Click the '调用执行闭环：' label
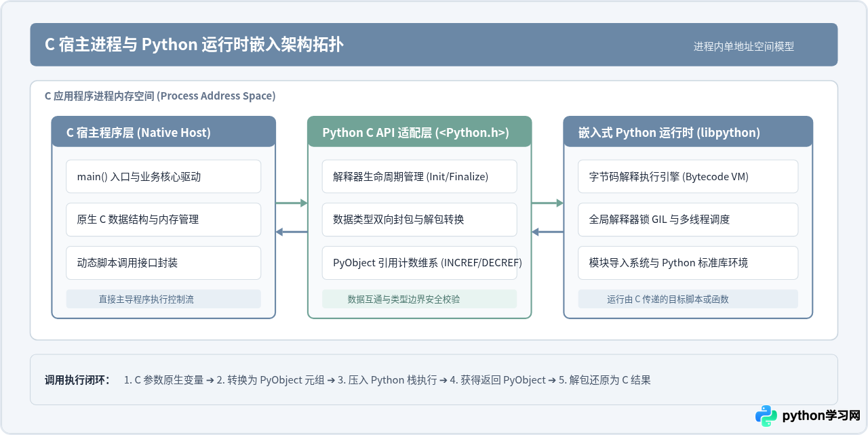 pos(78,380)
